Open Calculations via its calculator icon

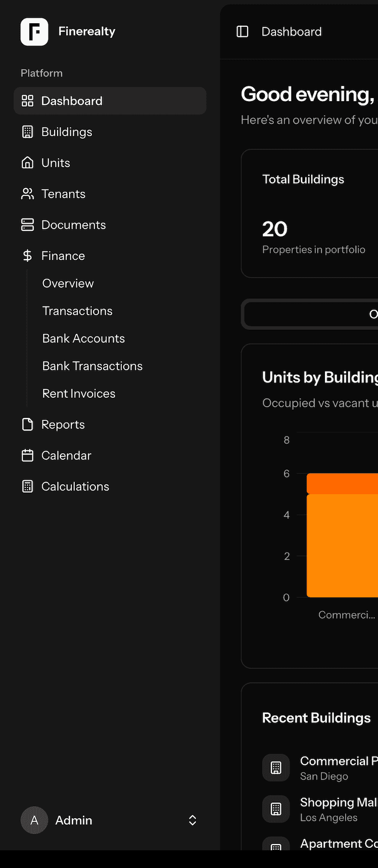(27, 486)
